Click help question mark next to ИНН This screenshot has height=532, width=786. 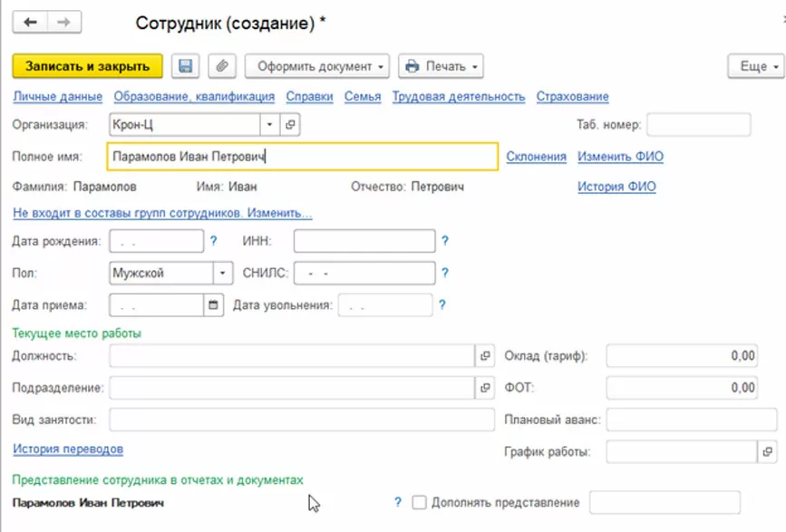click(445, 241)
